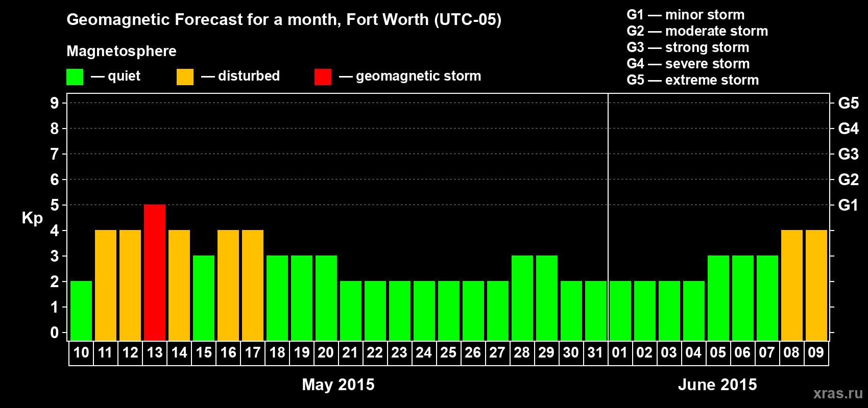
Task: Select the orange bar for May 11
Action: point(106,285)
